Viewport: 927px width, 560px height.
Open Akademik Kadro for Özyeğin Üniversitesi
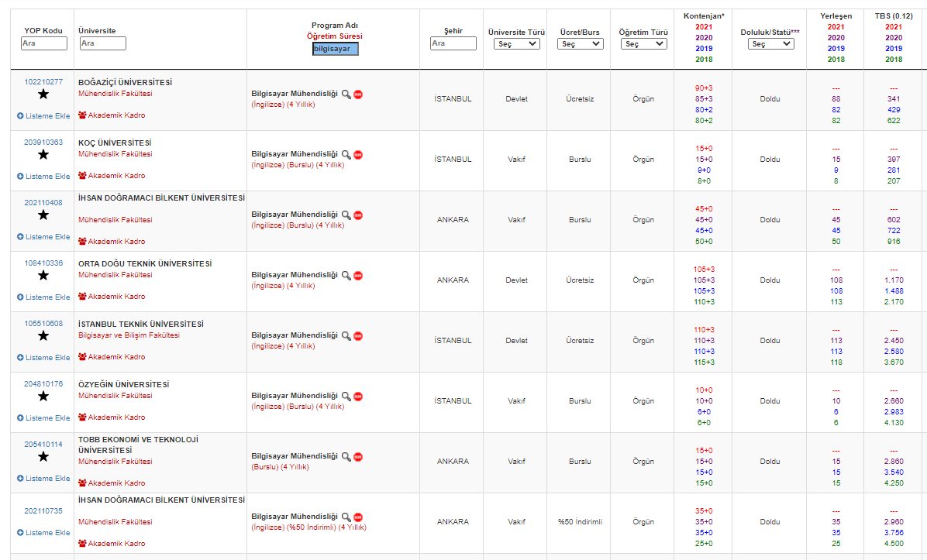tap(112, 417)
